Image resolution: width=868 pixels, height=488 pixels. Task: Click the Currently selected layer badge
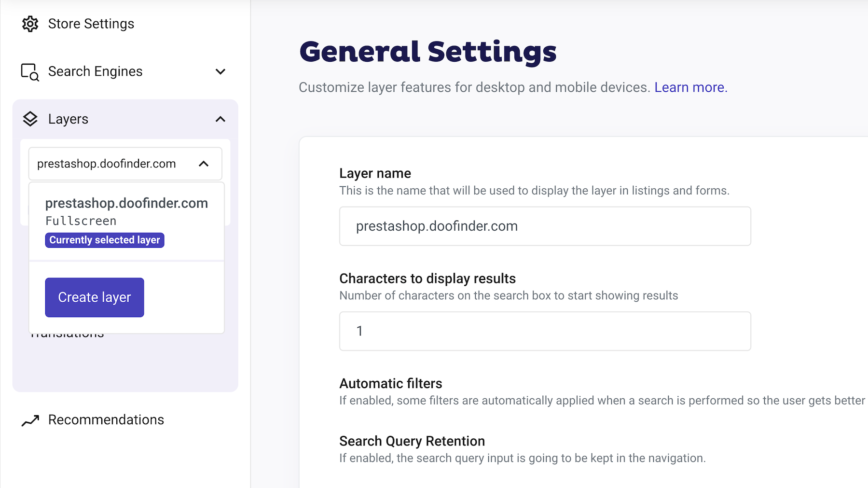pos(105,240)
